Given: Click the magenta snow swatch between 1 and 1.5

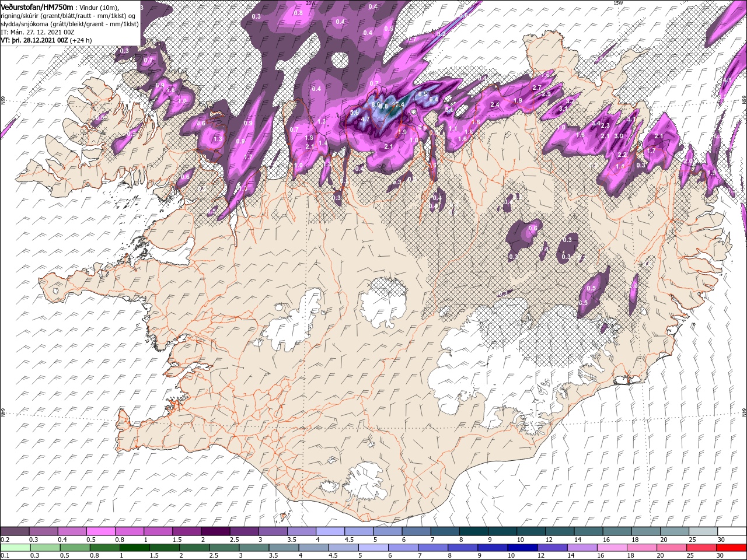Looking at the screenshot, I should coord(158,531).
